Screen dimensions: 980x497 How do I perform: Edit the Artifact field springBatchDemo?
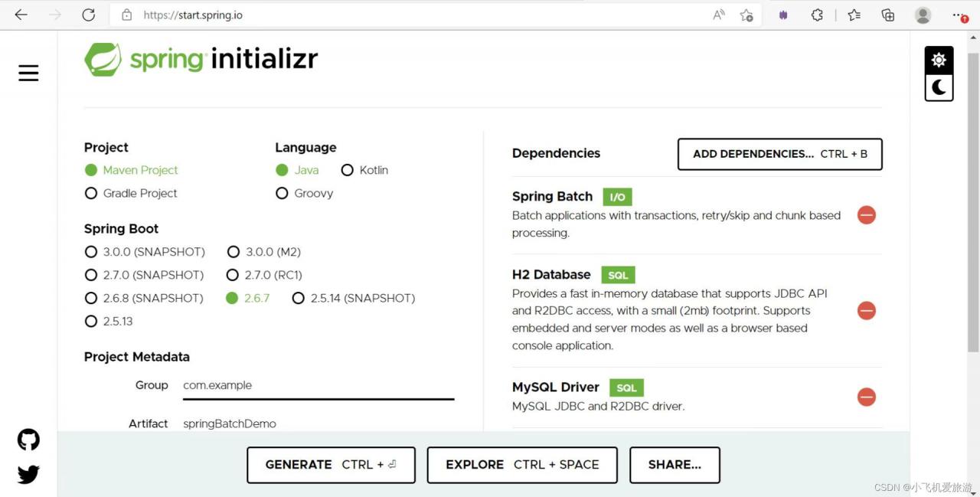click(x=318, y=423)
